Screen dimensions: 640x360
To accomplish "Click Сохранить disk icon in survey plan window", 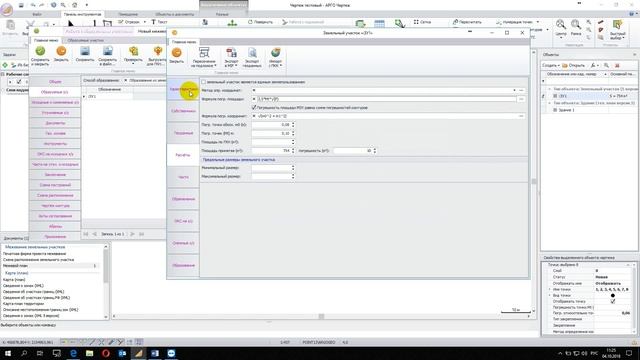I will (85, 51).
